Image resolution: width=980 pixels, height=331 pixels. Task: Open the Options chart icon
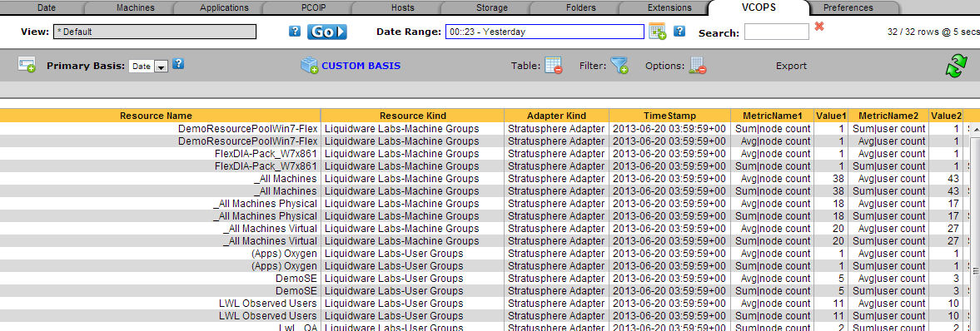pyautogui.click(x=698, y=66)
